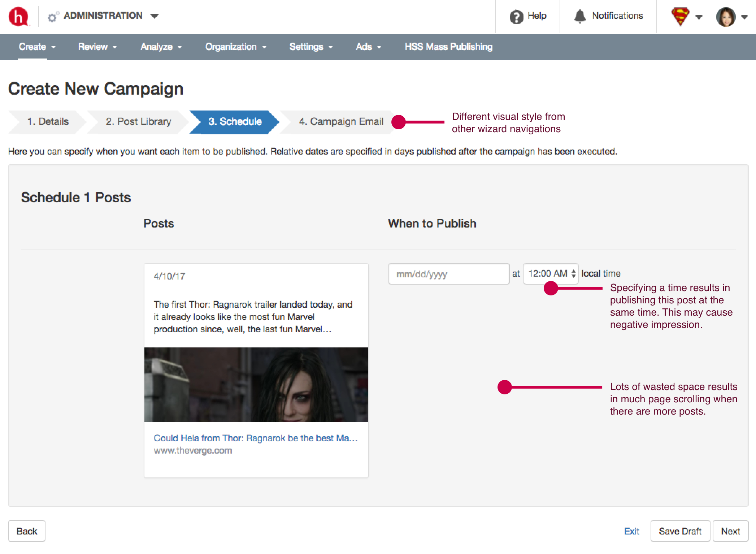Click the user profile avatar
Screen dimensions: 756x554
click(x=726, y=17)
